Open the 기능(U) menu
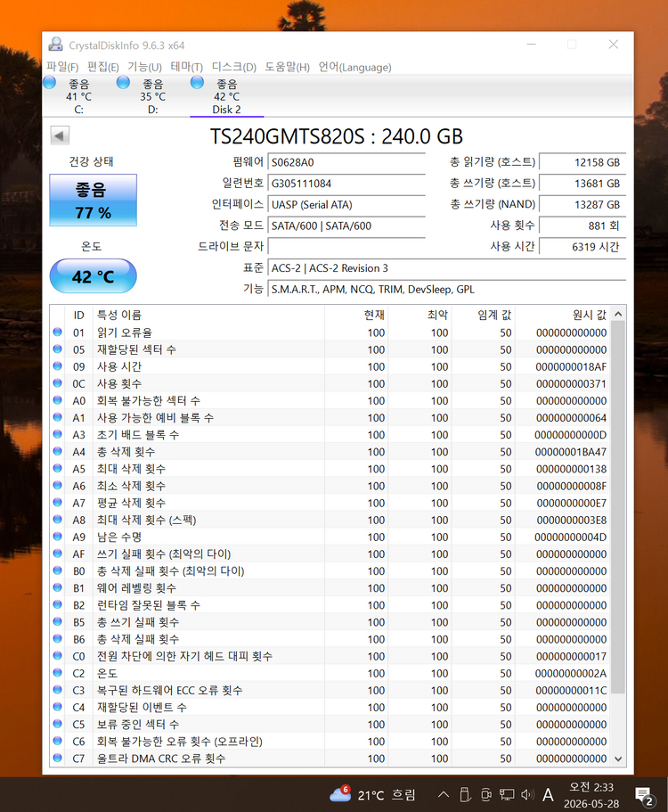This screenshot has width=668, height=812. pos(144,68)
